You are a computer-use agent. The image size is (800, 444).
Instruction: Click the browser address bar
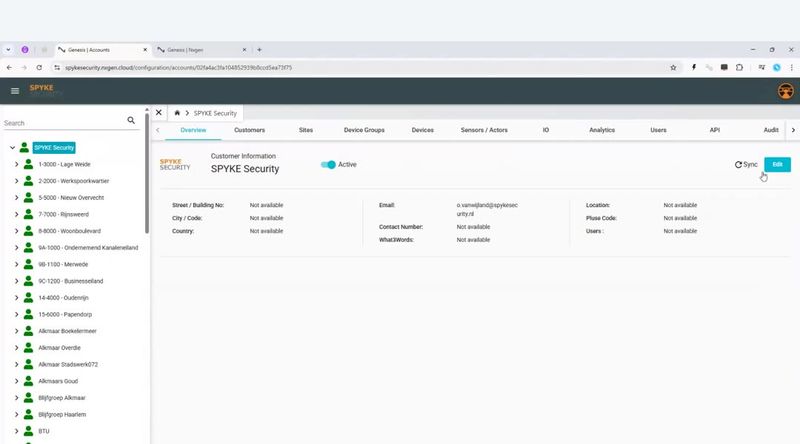click(357, 67)
